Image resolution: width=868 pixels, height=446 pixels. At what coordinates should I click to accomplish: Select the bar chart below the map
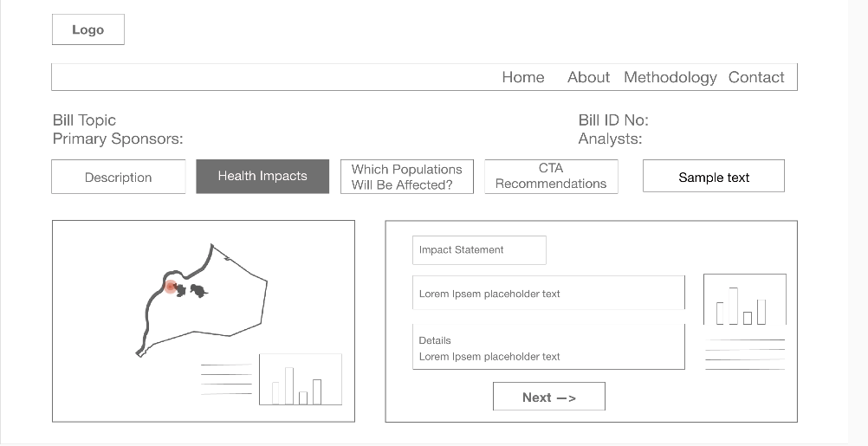coord(300,379)
